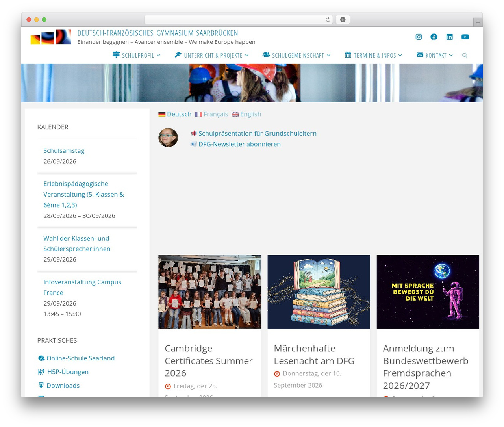
Task: Open a new browser tab with plus button
Action: pyautogui.click(x=478, y=22)
